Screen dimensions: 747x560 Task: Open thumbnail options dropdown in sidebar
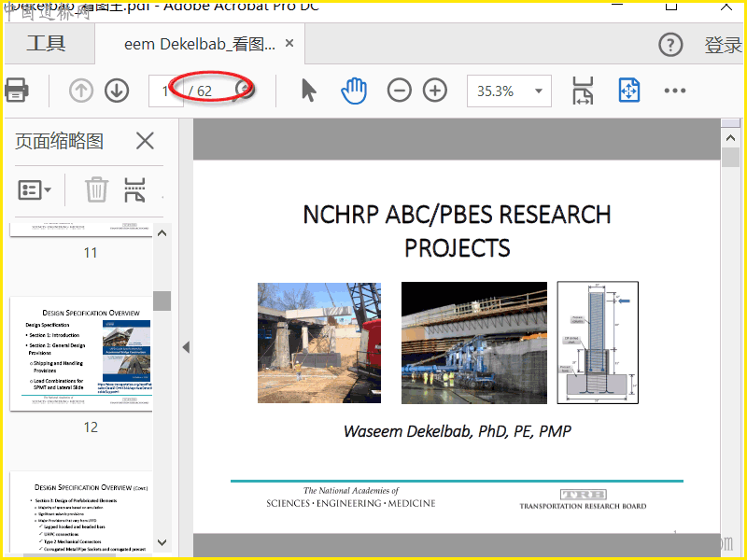[x=35, y=189]
